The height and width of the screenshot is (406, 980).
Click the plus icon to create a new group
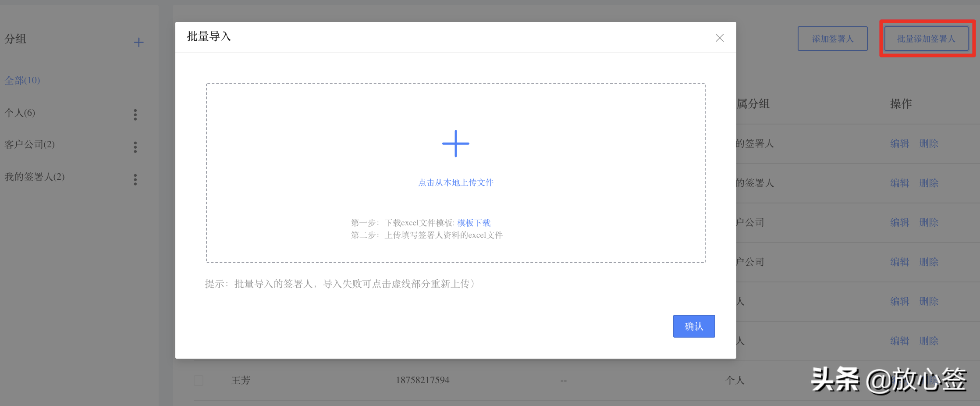tap(138, 42)
